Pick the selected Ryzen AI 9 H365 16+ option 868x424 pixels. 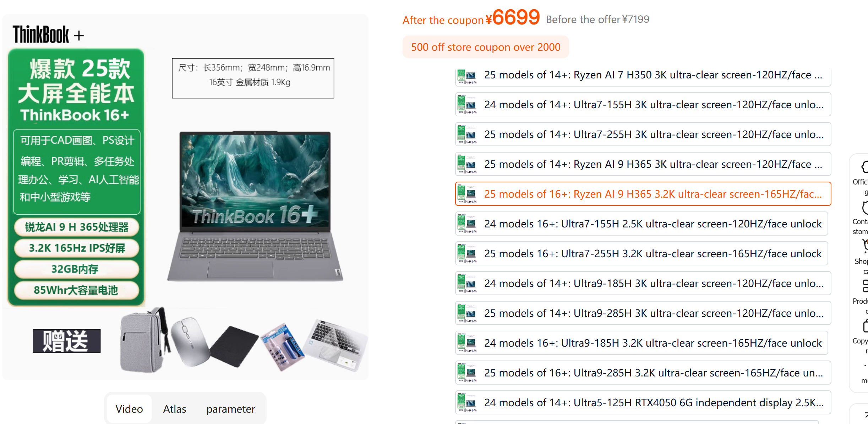click(x=643, y=194)
